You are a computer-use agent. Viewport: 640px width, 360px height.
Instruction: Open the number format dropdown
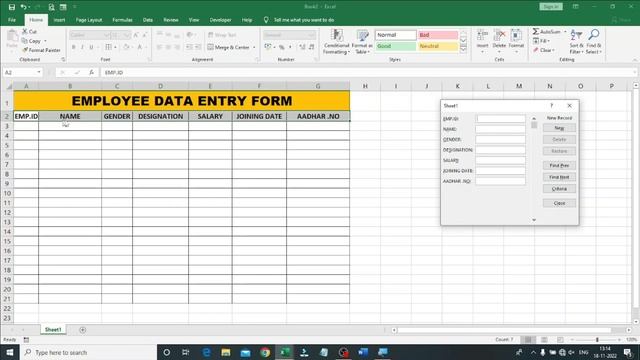pos(312,35)
